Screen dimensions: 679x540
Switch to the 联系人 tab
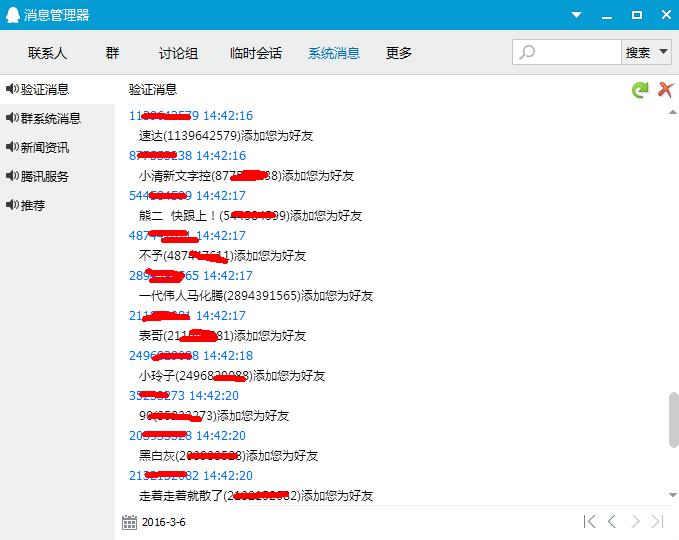pos(47,53)
